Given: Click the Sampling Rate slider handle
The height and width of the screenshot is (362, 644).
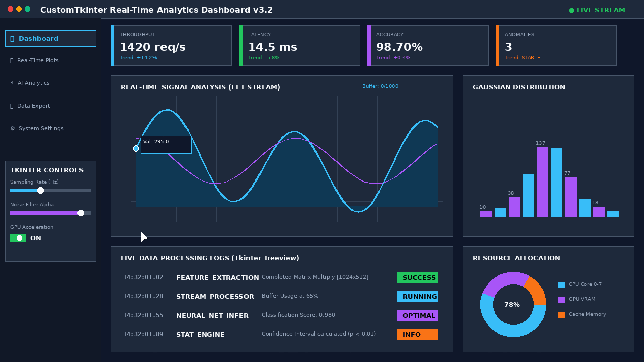Looking at the screenshot, I should tap(40, 191).
